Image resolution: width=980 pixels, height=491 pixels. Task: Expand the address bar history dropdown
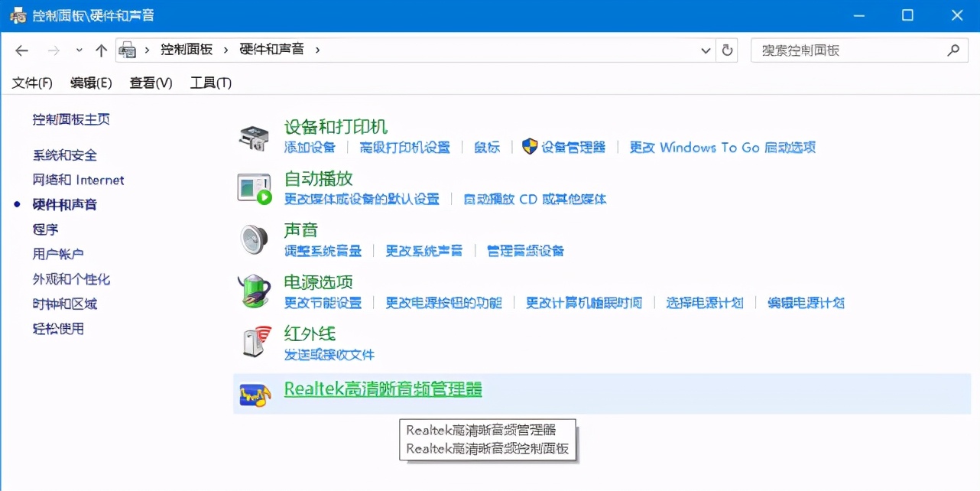click(706, 50)
